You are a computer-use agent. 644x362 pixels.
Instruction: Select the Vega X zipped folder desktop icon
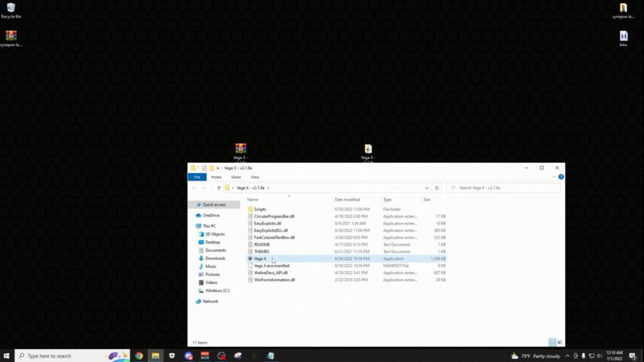[368, 153]
